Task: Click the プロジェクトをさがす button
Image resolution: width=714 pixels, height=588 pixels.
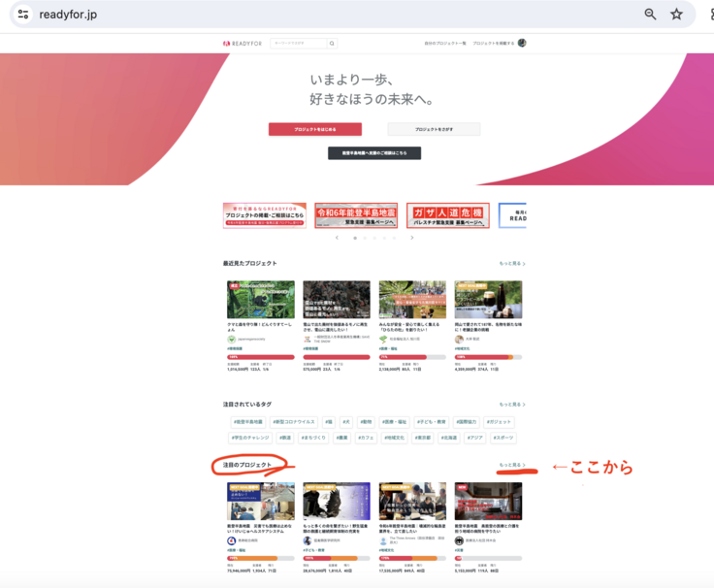Action: [434, 129]
